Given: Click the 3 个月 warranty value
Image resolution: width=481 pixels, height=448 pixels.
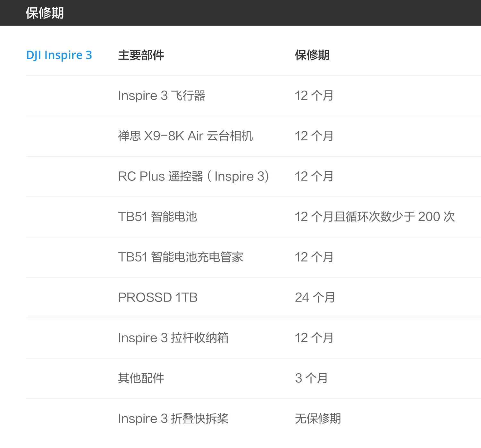Looking at the screenshot, I should (x=311, y=378).
